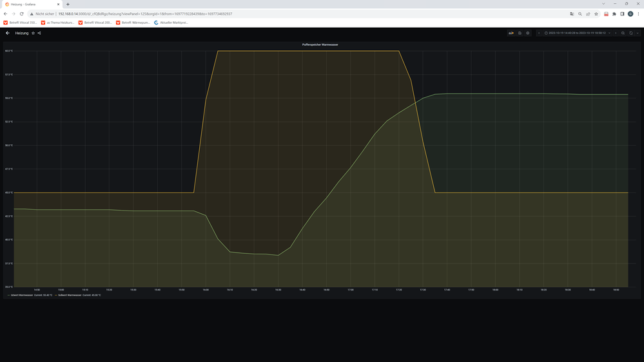The image size is (644, 362).
Task: Save the dashboard using the disk icon
Action: [x=520, y=33]
